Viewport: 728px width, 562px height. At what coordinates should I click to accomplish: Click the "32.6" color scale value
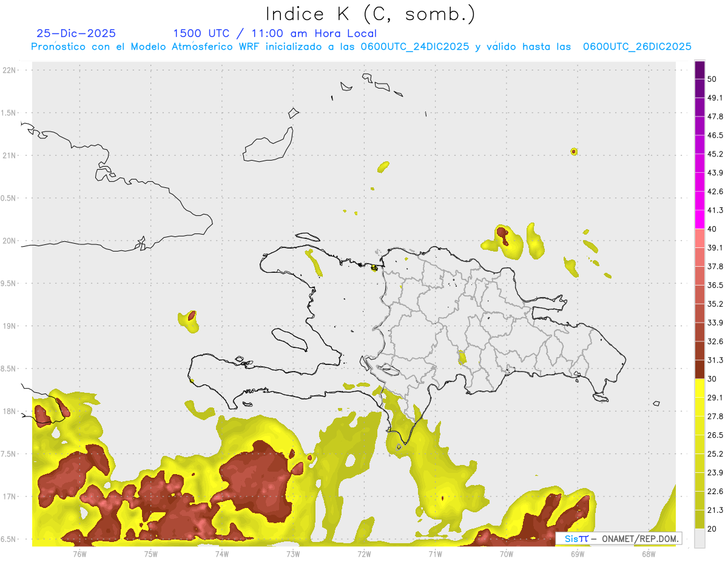point(716,342)
